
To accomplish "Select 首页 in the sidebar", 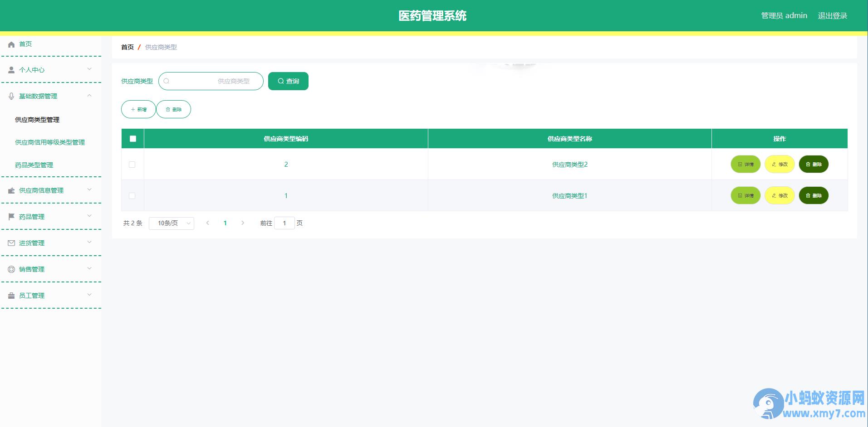I will coord(25,44).
